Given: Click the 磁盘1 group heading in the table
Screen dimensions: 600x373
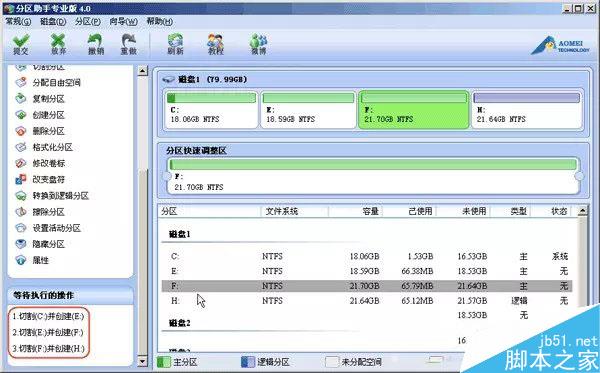Looking at the screenshot, I should point(180,234).
